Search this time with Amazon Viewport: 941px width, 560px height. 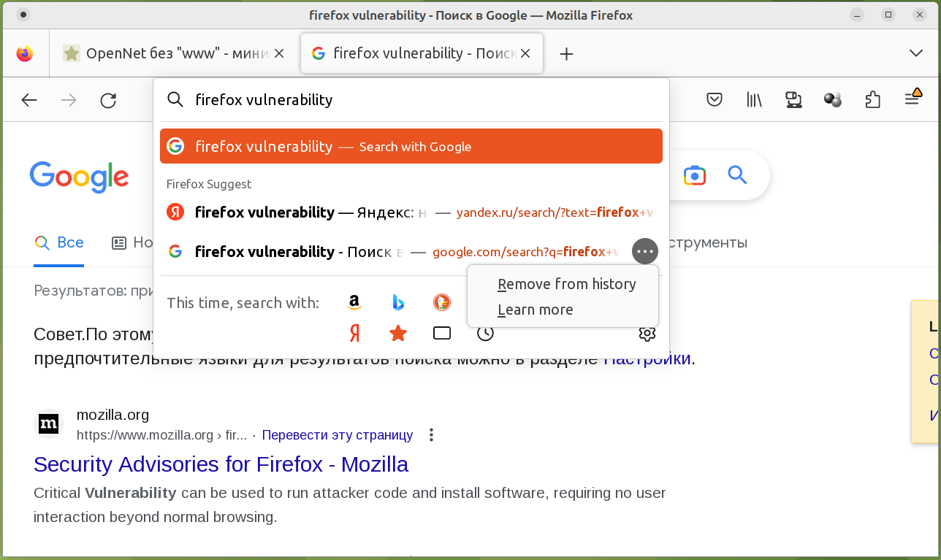(354, 302)
